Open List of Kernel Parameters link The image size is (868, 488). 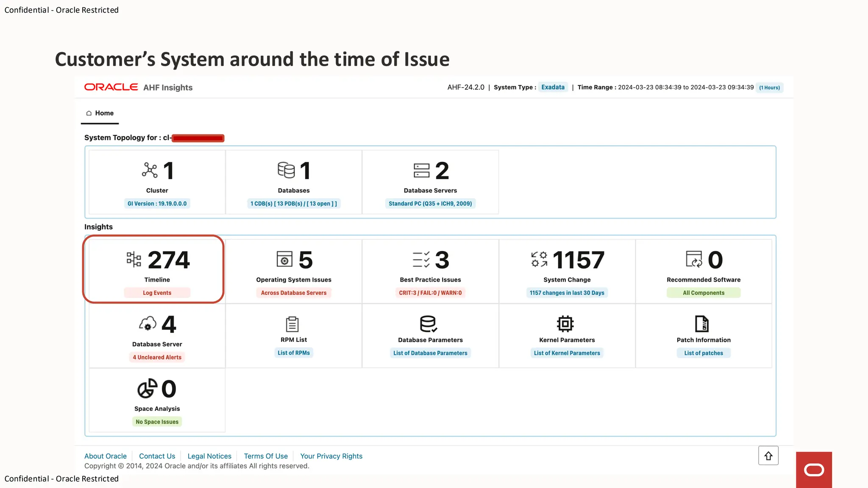(567, 353)
